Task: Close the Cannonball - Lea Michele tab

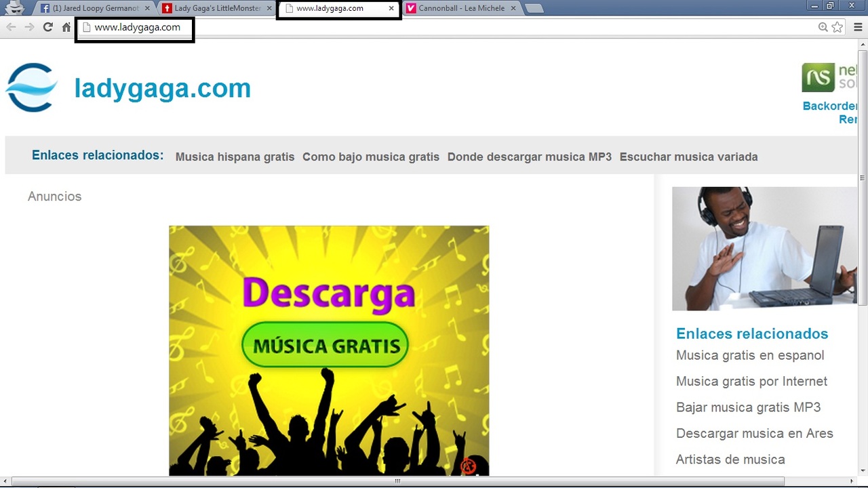Action: 513,8
